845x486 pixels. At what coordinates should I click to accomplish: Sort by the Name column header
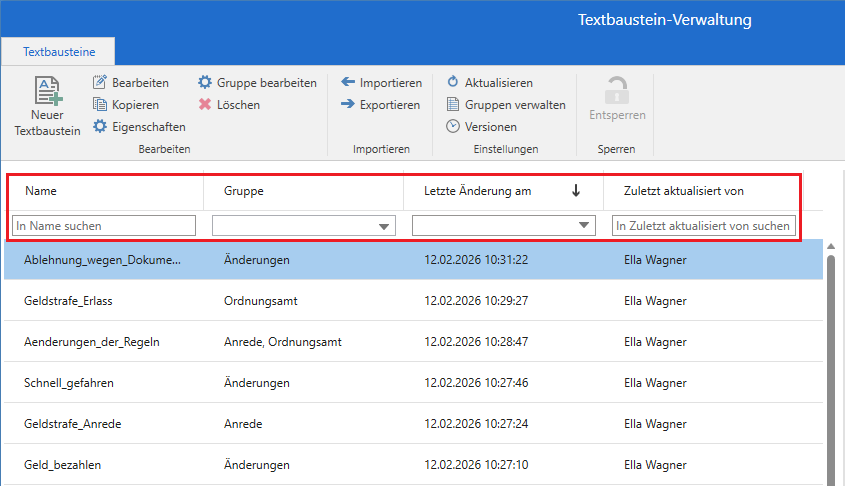(41, 191)
